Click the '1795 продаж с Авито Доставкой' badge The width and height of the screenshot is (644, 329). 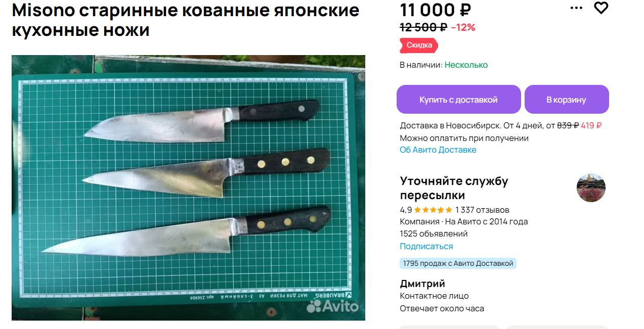[458, 263]
